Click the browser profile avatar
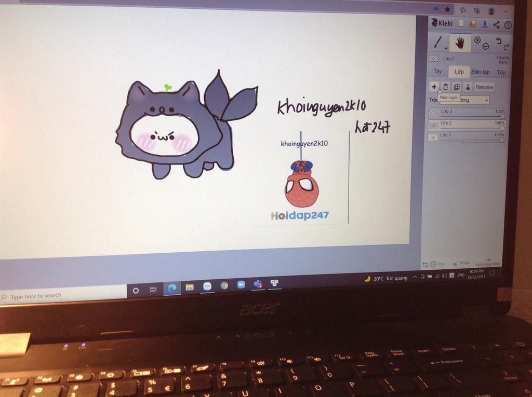This screenshot has width=532, height=397. pyautogui.click(x=491, y=11)
